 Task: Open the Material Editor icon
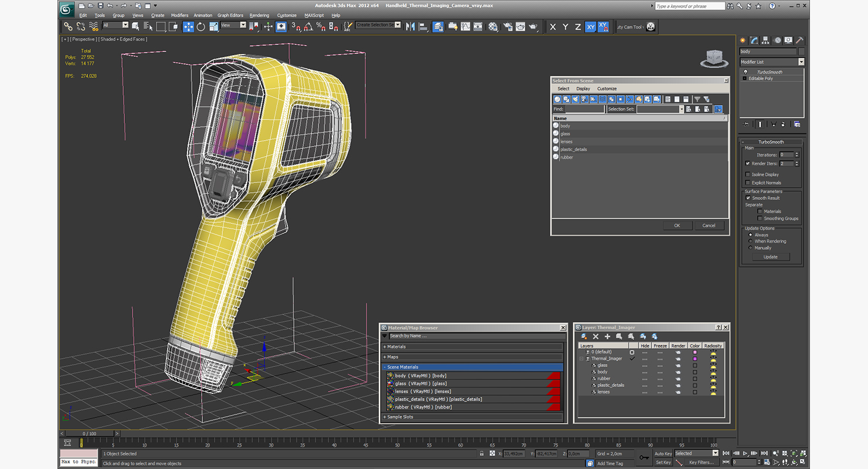point(493,26)
